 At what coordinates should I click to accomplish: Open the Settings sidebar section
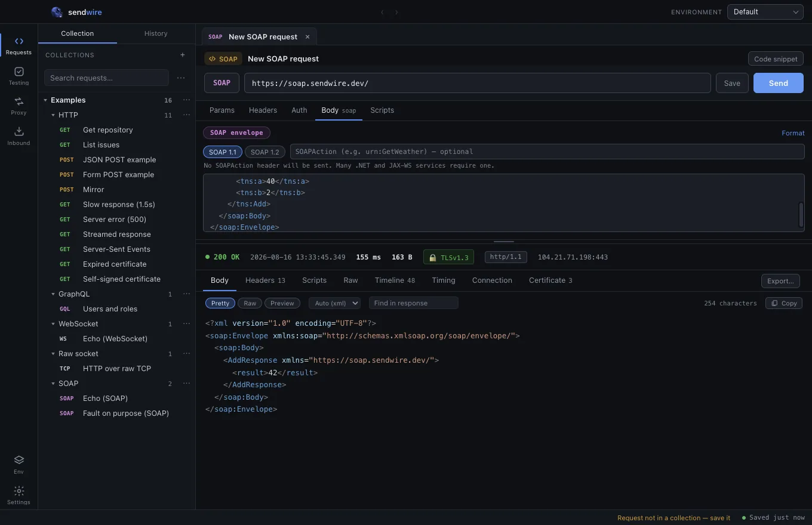[x=19, y=495]
